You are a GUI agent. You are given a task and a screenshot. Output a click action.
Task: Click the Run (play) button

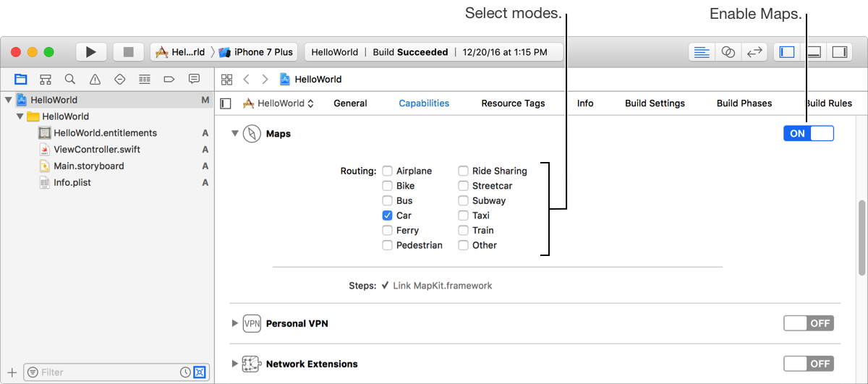(91, 52)
